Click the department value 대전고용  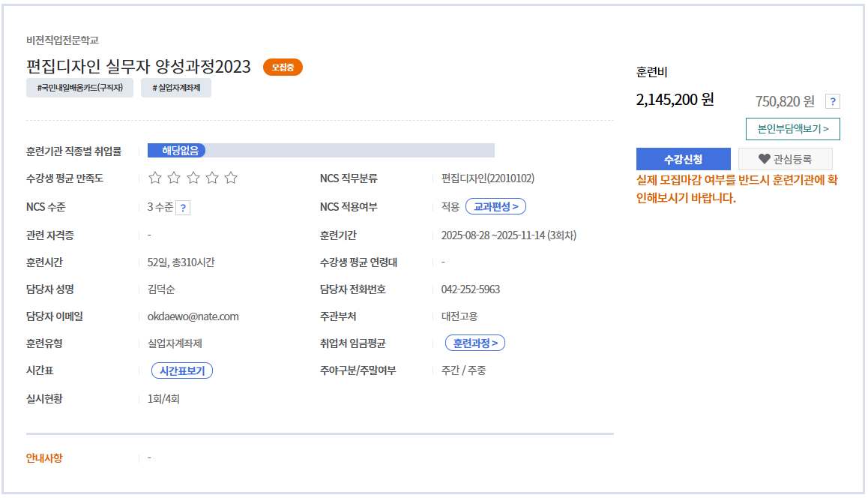pos(459,316)
